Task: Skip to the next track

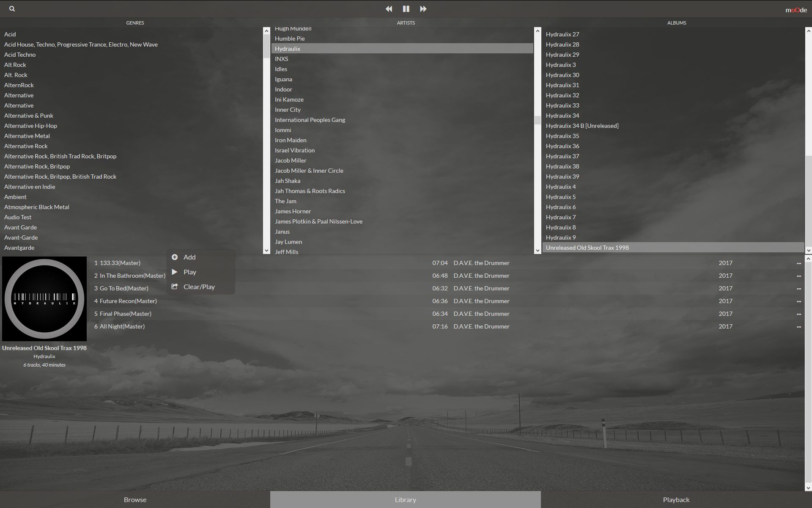Action: pyautogui.click(x=423, y=8)
